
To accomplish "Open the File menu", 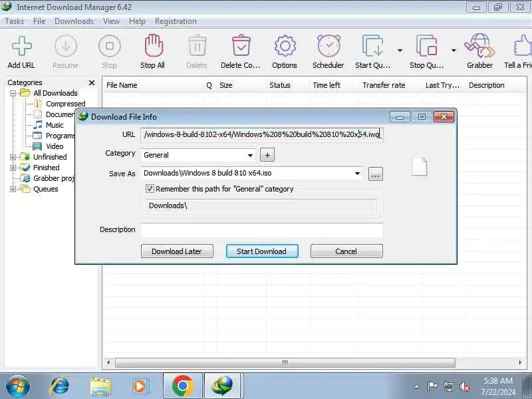I will [39, 21].
